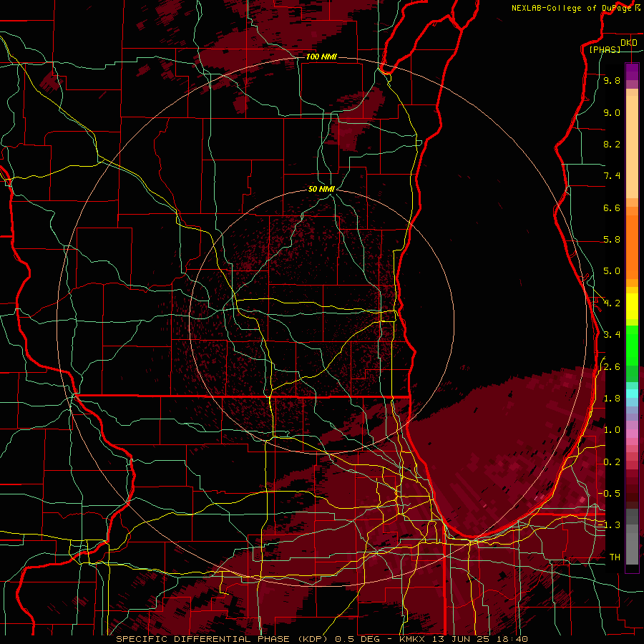Click the 0.2 value on the scale
The image size is (644, 644).
click(x=612, y=462)
